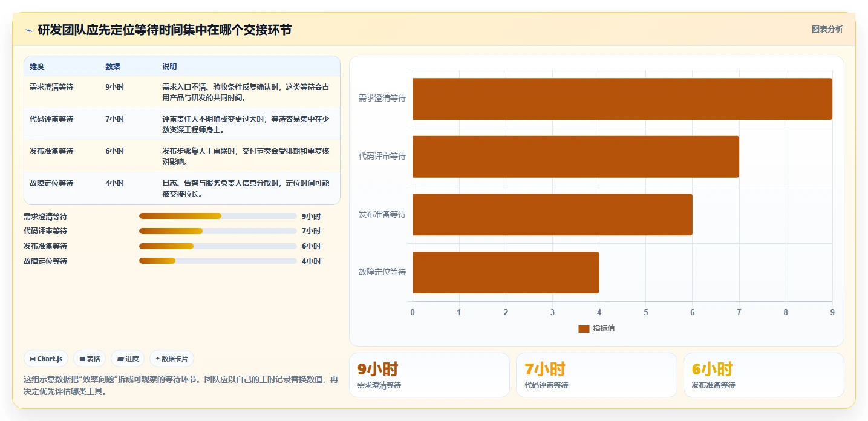Click 代码评审等待 label in progress list
868x421 pixels.
pyautogui.click(x=45, y=231)
